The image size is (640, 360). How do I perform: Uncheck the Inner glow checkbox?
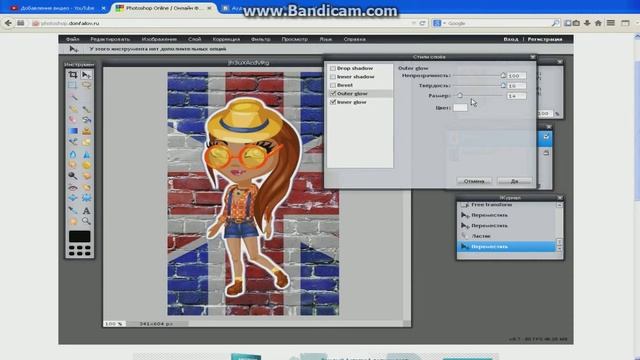click(333, 102)
